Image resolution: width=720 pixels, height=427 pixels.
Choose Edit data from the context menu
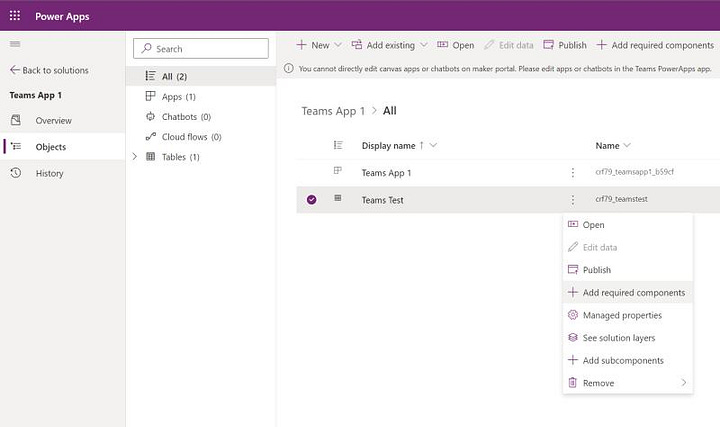click(628, 247)
